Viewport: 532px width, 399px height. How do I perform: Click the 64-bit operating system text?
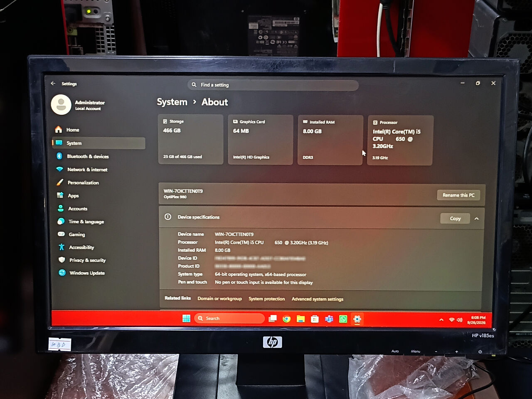click(261, 274)
